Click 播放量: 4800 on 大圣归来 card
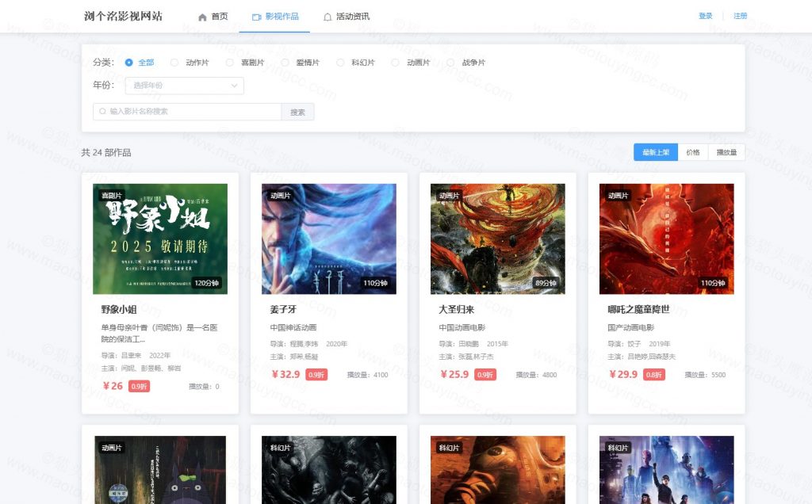The image size is (812, 504). [x=537, y=375]
